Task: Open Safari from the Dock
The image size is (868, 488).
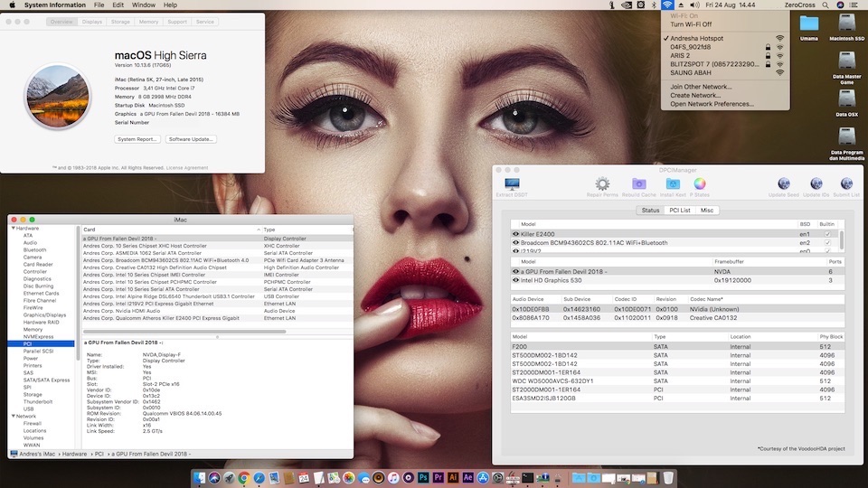Action: tap(259, 477)
